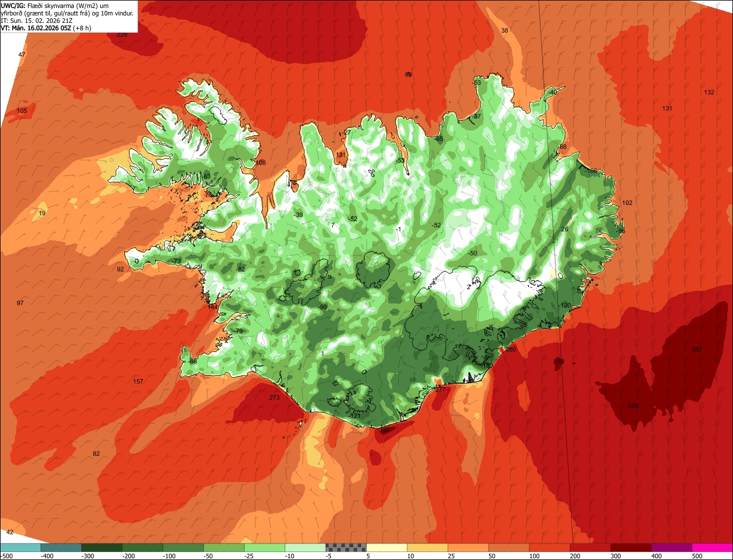Click the inland map value -79
This screenshot has height=560, width=733.
(238, 332)
